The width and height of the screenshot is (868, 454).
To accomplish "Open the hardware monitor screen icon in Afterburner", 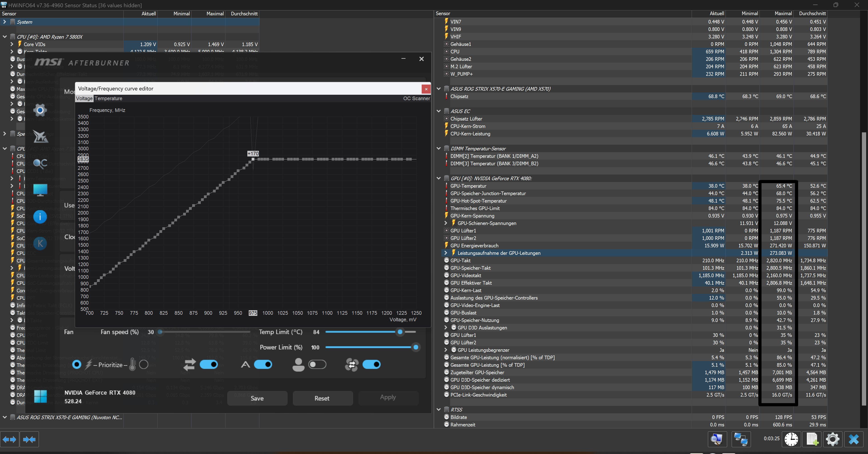I will pos(40,190).
